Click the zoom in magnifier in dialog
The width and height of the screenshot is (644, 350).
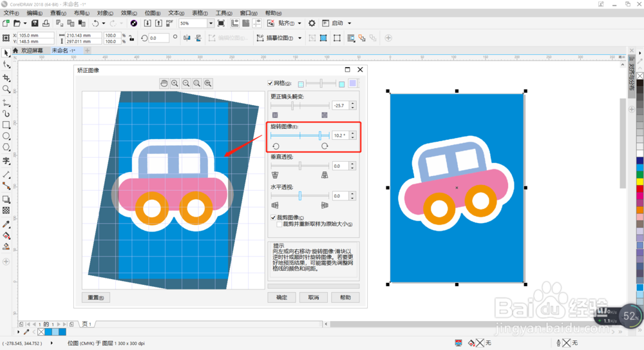(x=175, y=84)
